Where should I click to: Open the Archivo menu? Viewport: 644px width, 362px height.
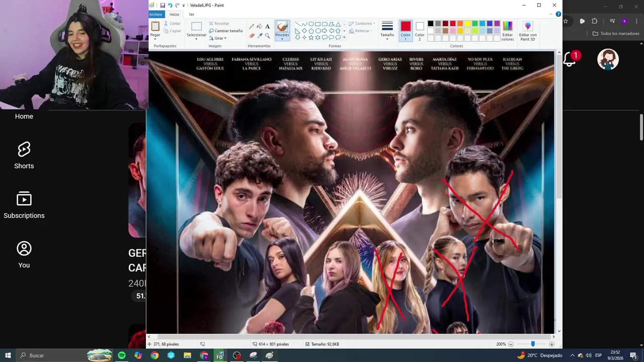coord(155,15)
